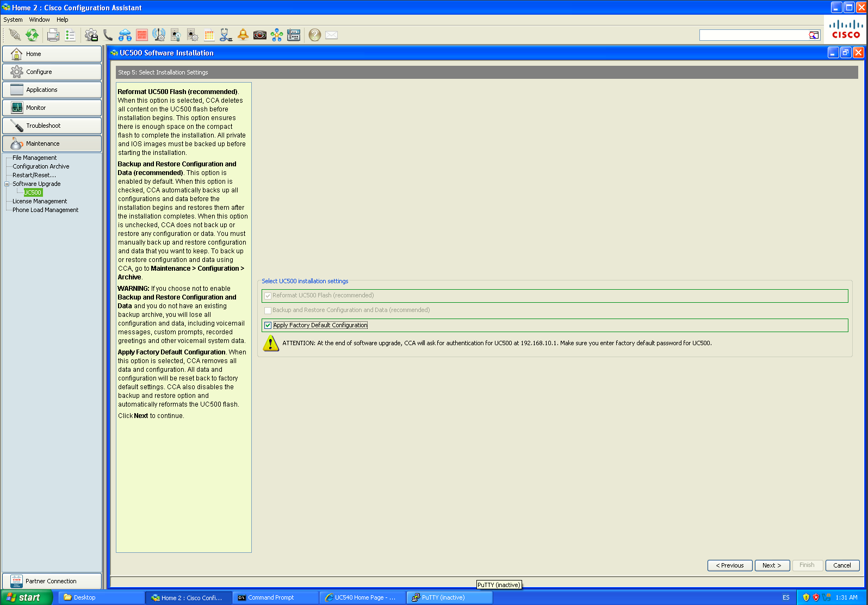Select Configuration Archive in tree
868x605 pixels.
click(x=41, y=166)
